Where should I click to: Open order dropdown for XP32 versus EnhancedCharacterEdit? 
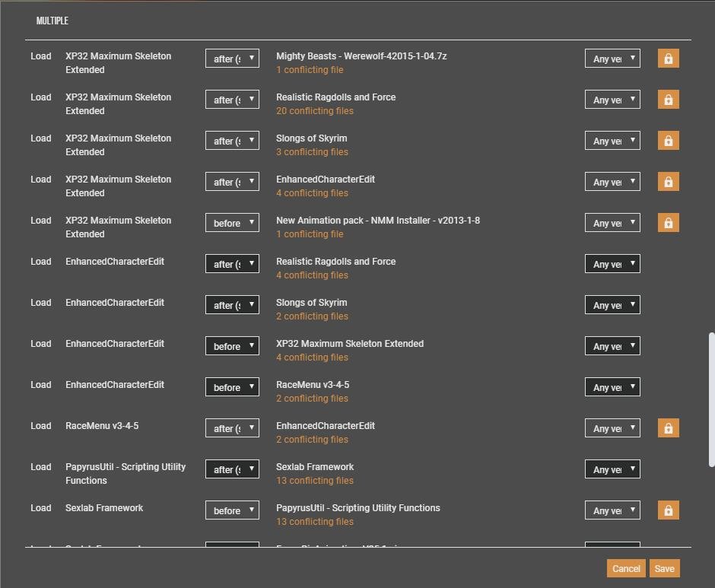click(232, 182)
